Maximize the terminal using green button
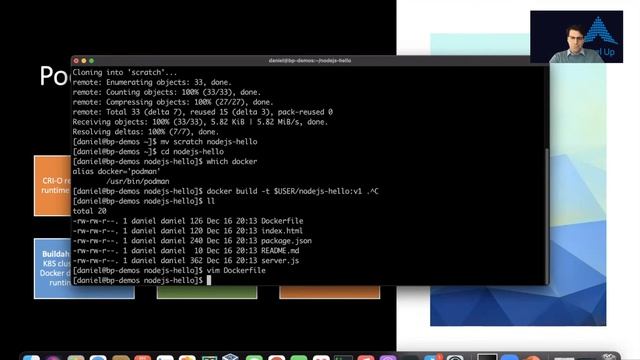This screenshot has height=360, width=640. tap(91, 61)
